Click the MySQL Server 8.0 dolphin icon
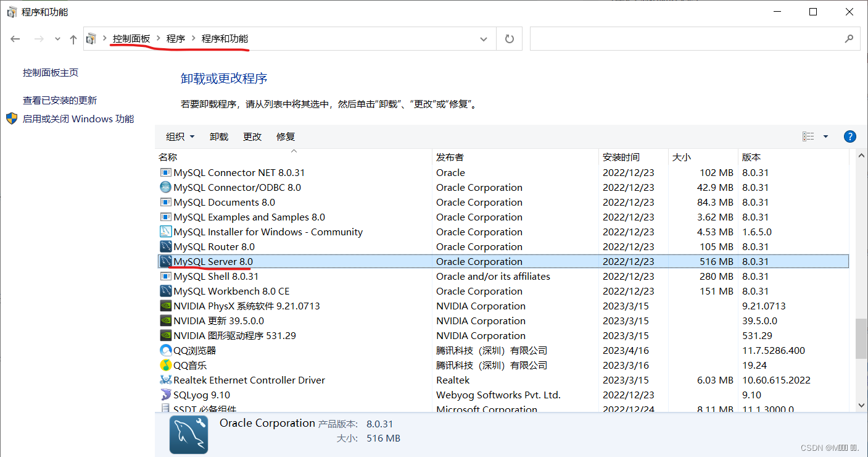The height and width of the screenshot is (457, 868). coord(165,261)
